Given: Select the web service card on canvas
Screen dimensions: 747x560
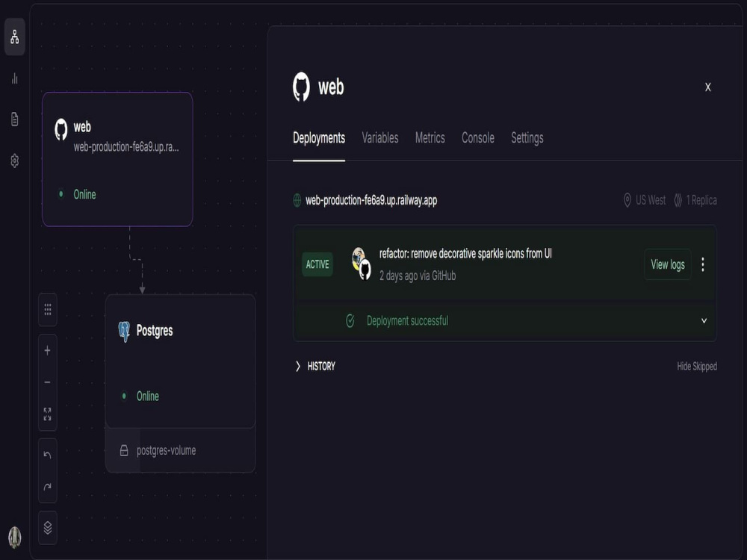Looking at the screenshot, I should pyautogui.click(x=118, y=159).
